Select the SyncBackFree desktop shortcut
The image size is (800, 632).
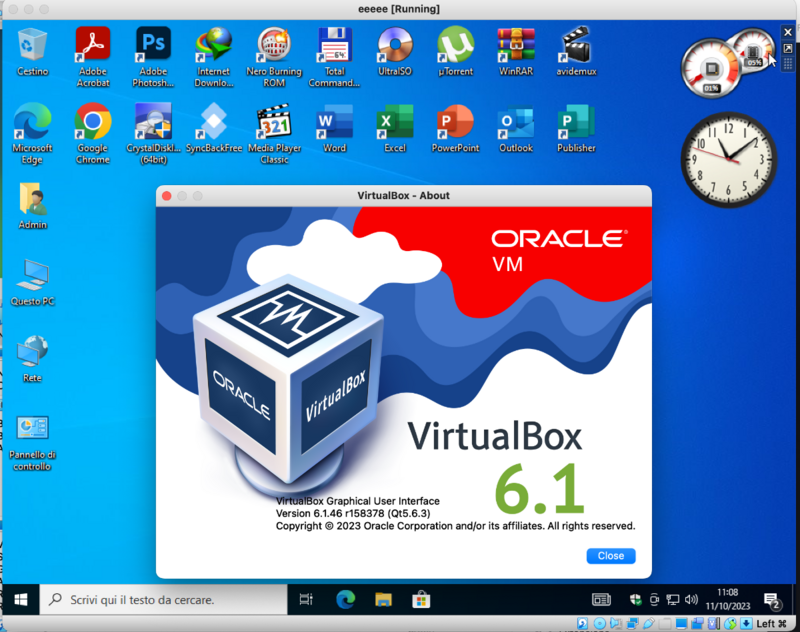(x=213, y=129)
